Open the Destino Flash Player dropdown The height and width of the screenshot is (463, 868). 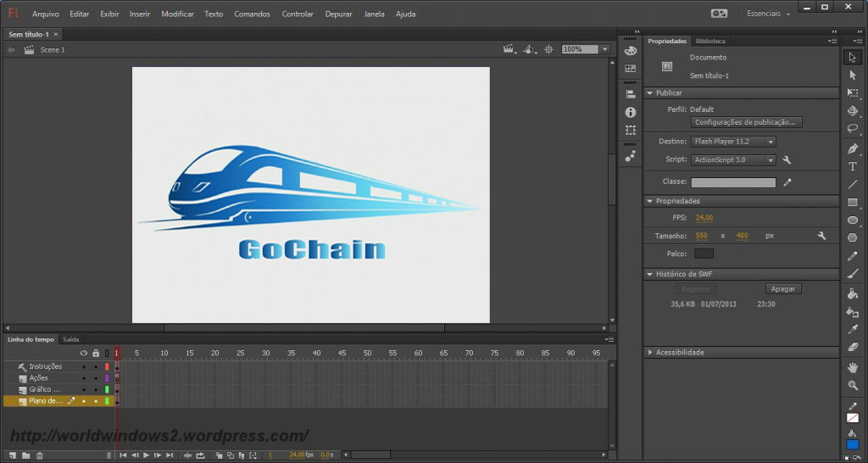coord(733,142)
